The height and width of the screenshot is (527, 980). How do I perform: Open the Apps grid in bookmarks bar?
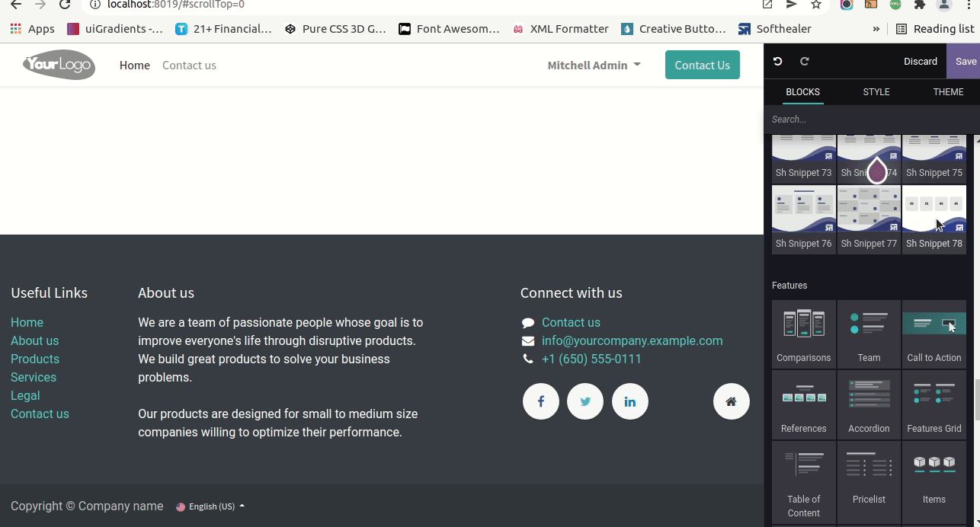point(32,29)
